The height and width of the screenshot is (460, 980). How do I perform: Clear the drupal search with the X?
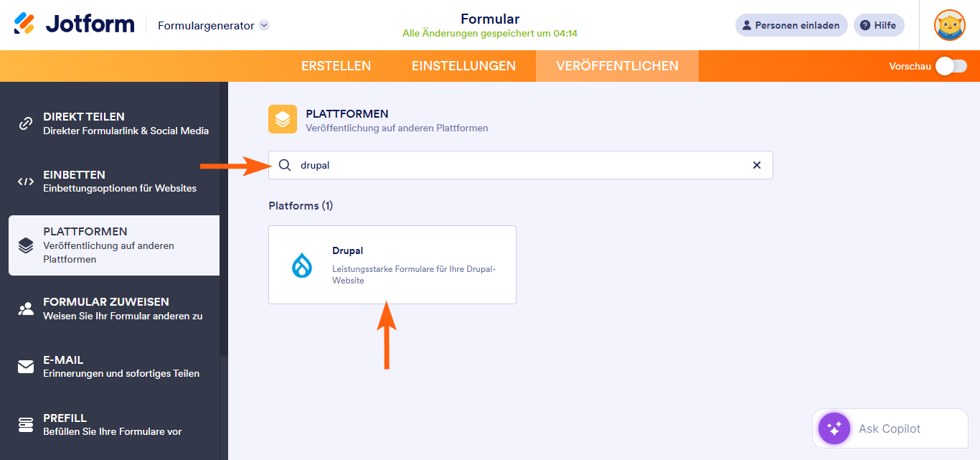pos(756,165)
